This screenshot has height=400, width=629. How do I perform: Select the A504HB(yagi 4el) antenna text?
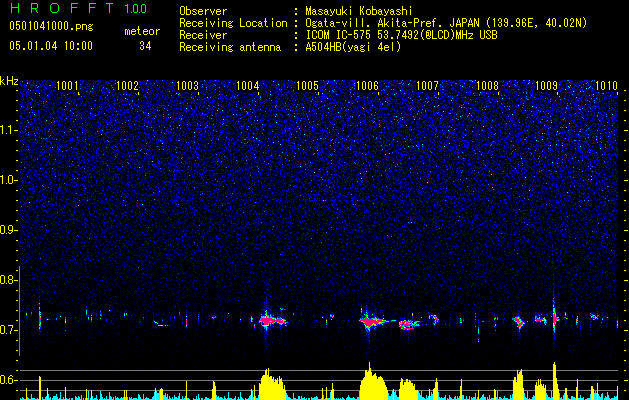pyautogui.click(x=353, y=47)
